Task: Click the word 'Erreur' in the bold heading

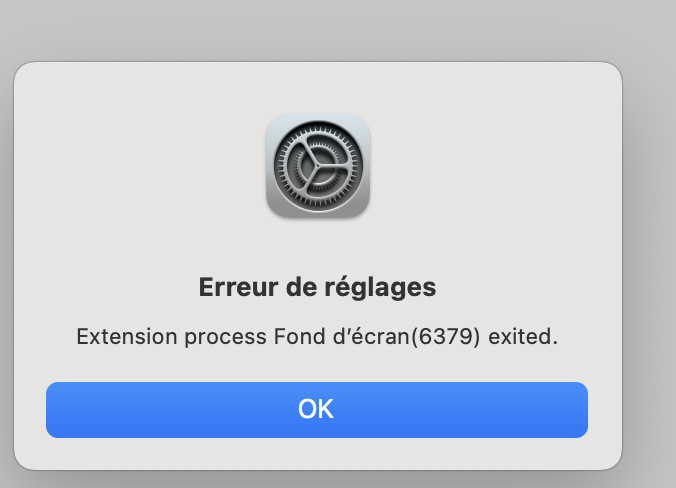Action: click(238, 287)
